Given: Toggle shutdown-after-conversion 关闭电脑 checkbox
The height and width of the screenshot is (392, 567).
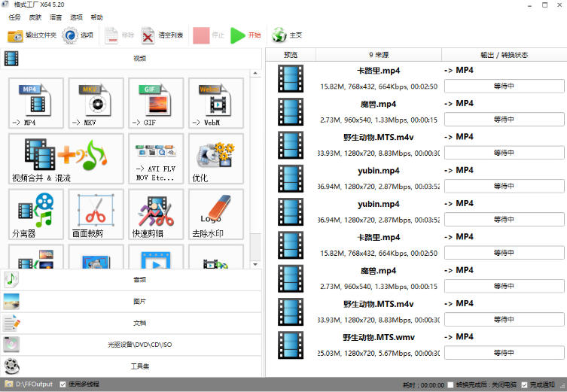Looking at the screenshot, I should click(450, 385).
